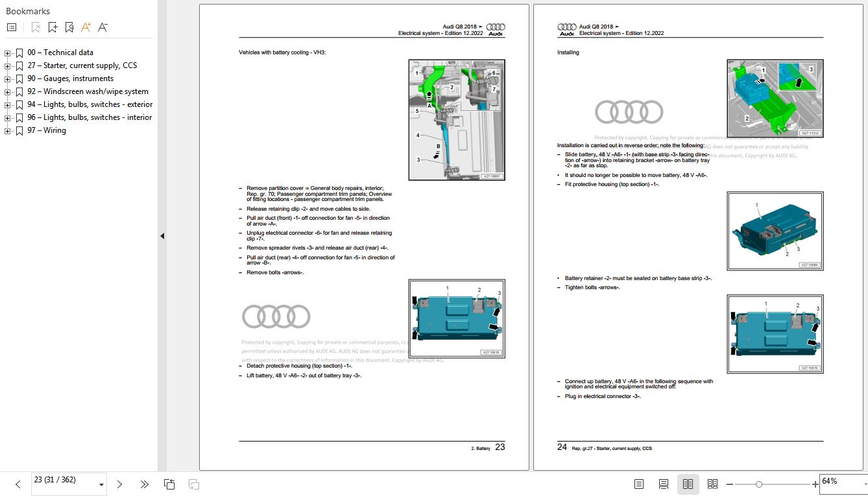Switch to continuous scrolling view
This screenshot has width=868, height=496.
[663, 484]
